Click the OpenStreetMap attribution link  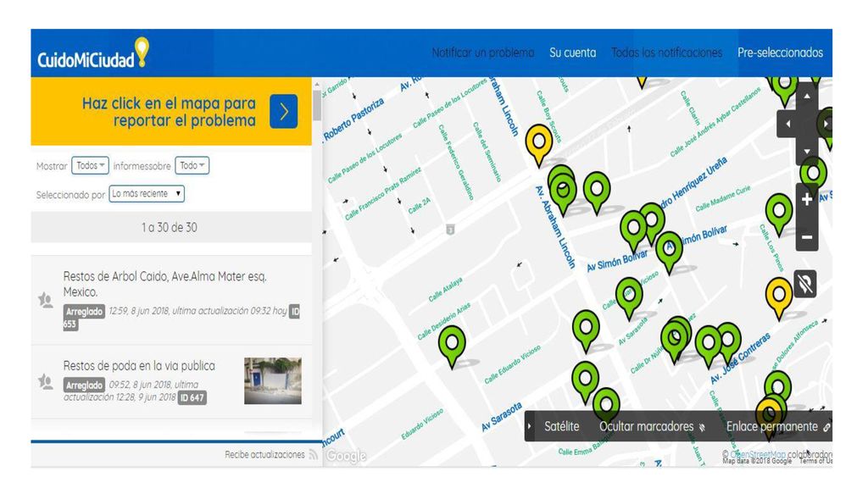pos(759,454)
